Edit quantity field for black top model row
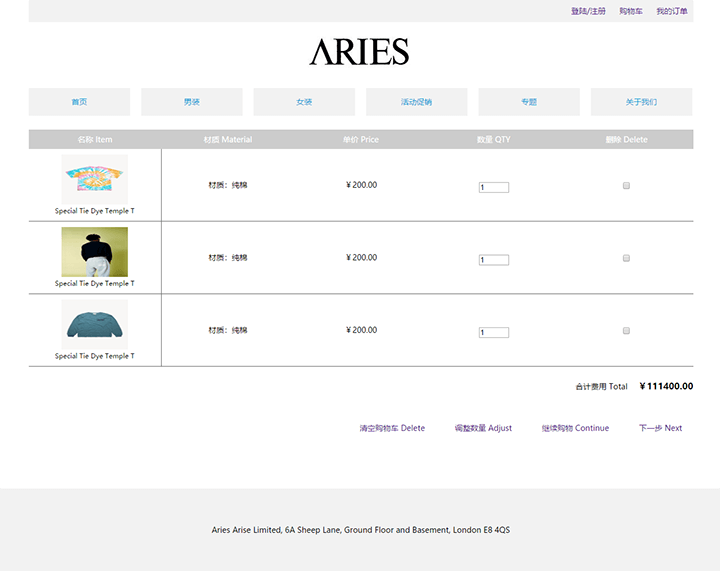 [494, 260]
